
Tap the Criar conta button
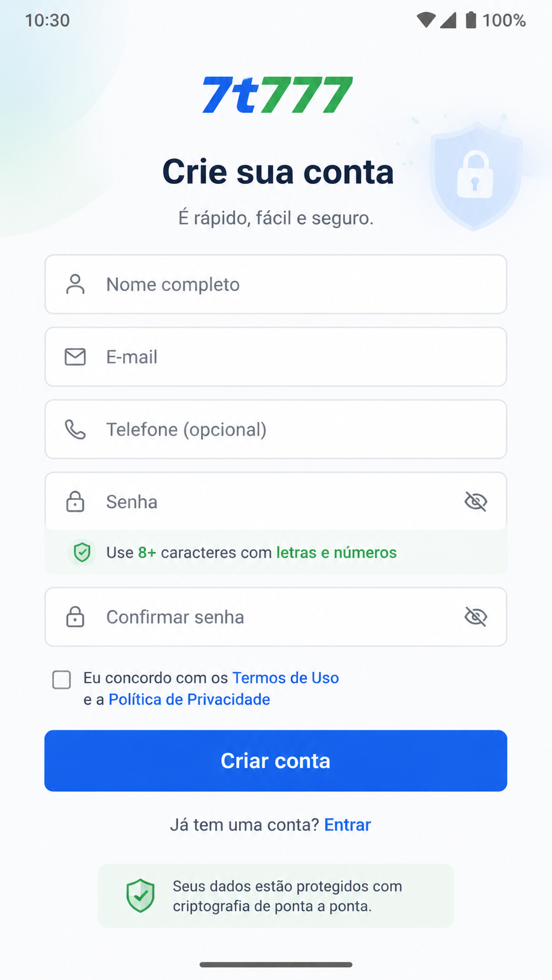(276, 761)
